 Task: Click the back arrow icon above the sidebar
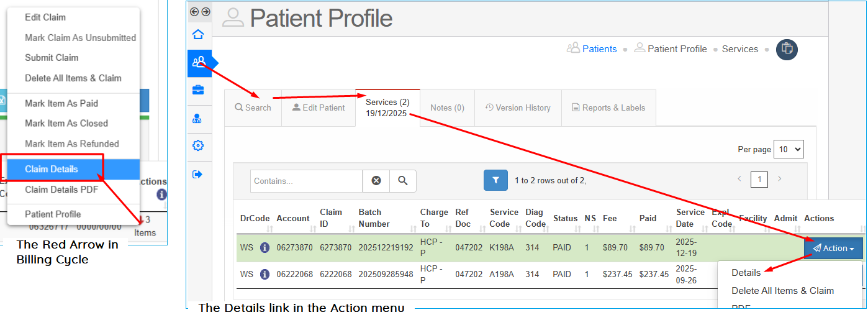coord(194,12)
